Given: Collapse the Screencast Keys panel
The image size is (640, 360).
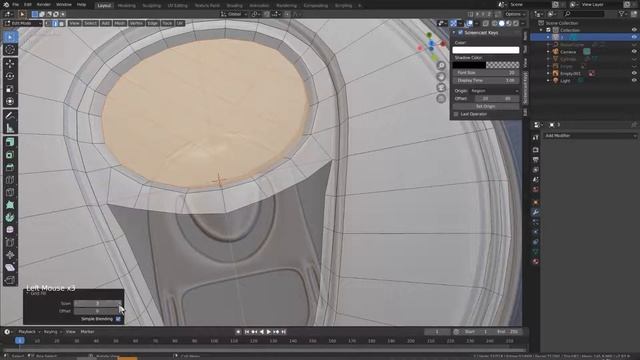Looking at the screenshot, I should (454, 33).
